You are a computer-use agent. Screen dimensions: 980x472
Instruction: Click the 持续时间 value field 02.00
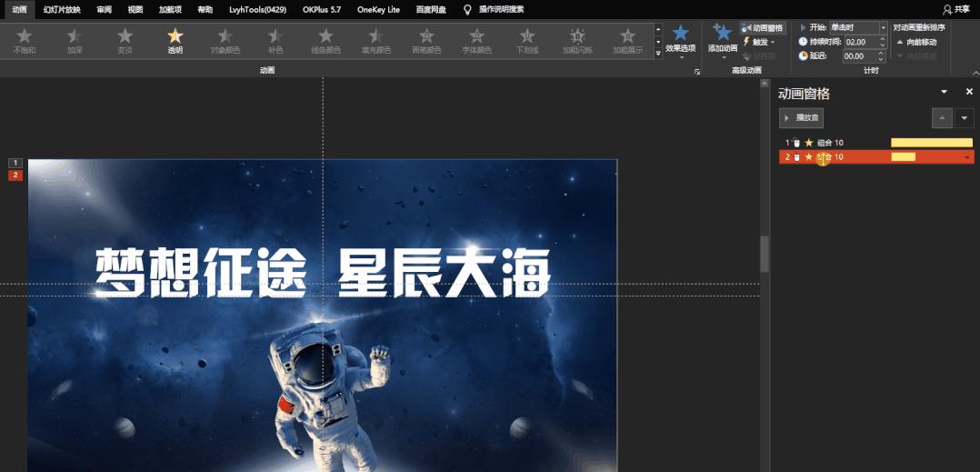pos(861,42)
